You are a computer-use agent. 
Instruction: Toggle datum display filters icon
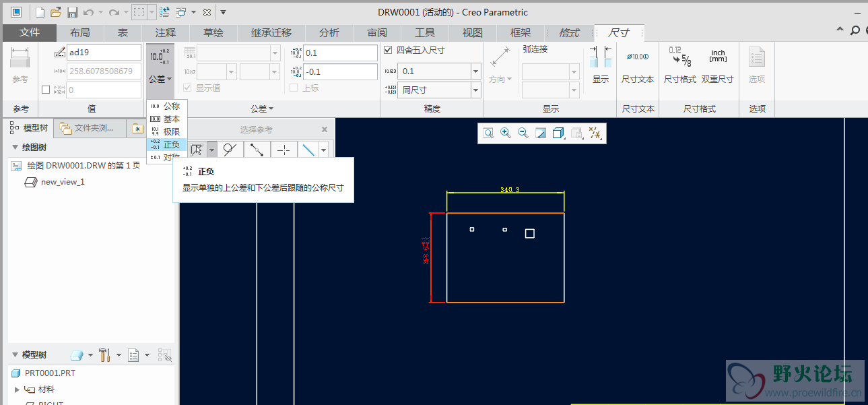point(595,133)
